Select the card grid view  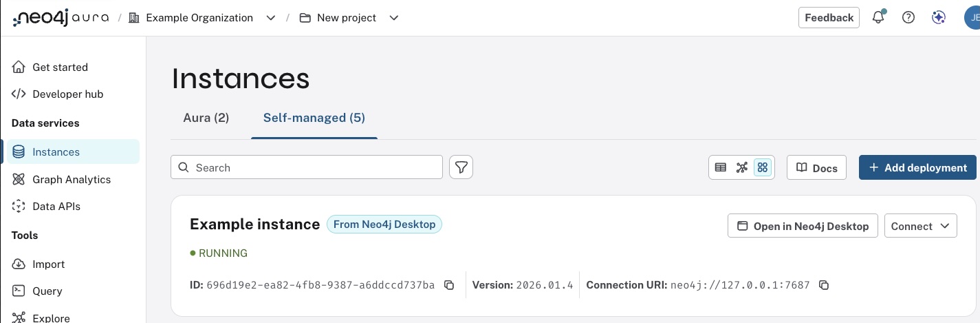763,167
